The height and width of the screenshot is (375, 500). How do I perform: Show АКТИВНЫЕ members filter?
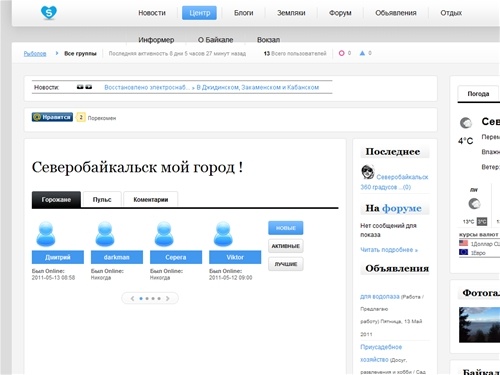pyautogui.click(x=286, y=246)
